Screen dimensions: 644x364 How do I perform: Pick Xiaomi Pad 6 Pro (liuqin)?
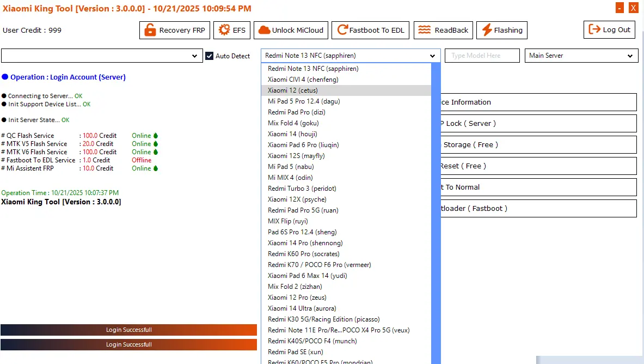(346, 145)
